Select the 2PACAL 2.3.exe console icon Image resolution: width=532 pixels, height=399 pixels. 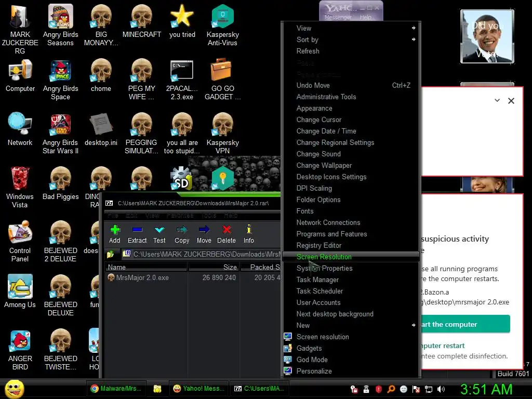pyautogui.click(x=182, y=79)
